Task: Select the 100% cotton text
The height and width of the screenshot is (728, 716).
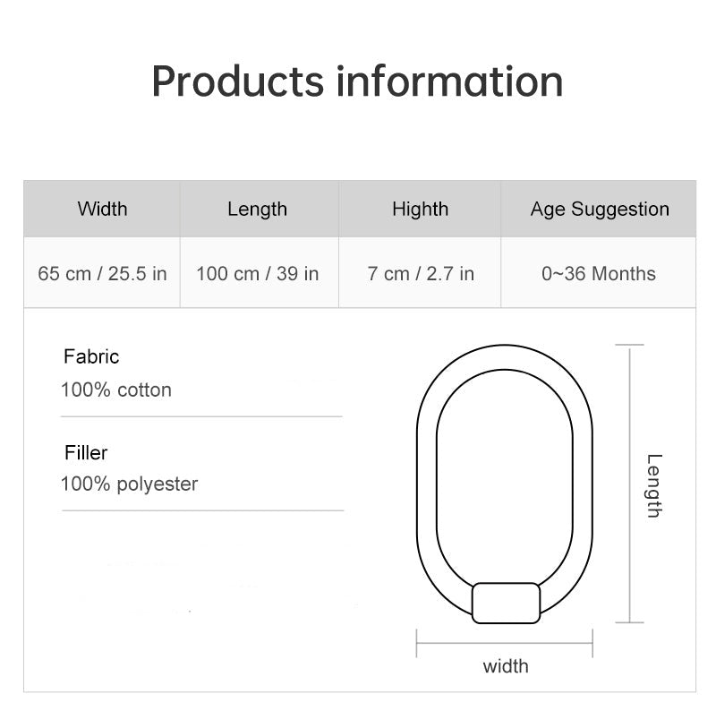Action: click(x=116, y=390)
